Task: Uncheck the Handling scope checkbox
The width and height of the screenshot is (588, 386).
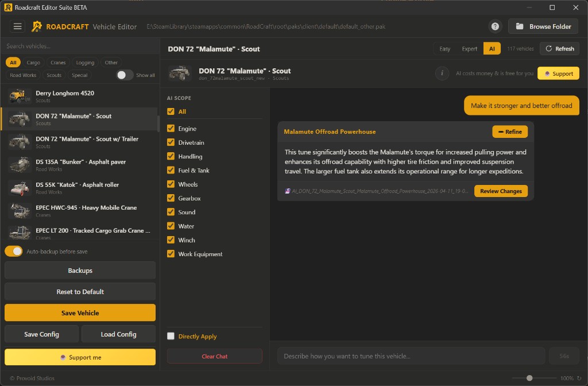Action: [171, 156]
